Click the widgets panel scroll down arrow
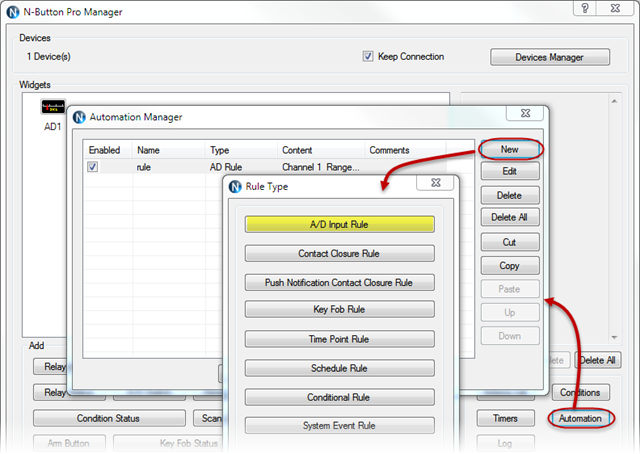Screen dimensions: 640x454 614,337
